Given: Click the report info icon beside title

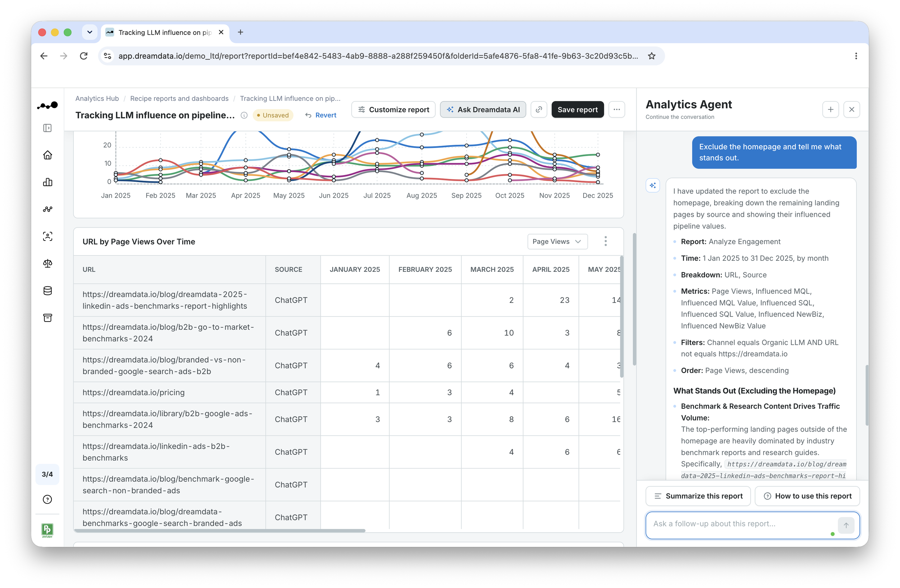Looking at the screenshot, I should (x=244, y=115).
